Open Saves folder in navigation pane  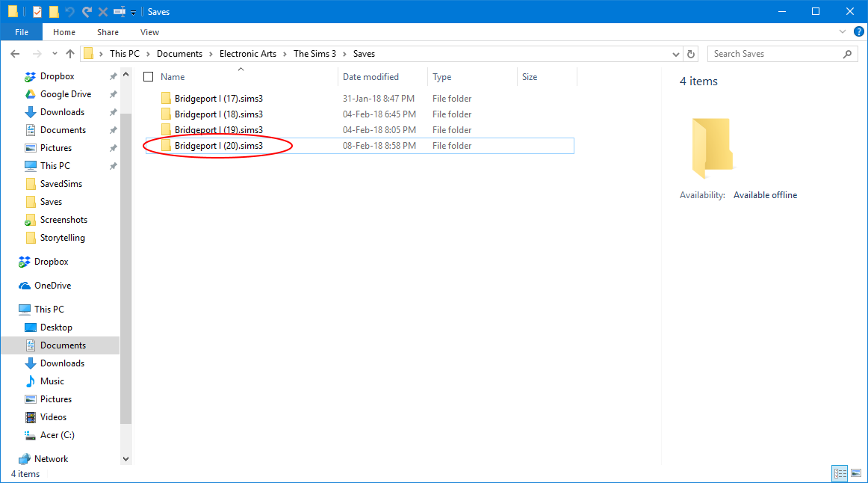tap(51, 202)
